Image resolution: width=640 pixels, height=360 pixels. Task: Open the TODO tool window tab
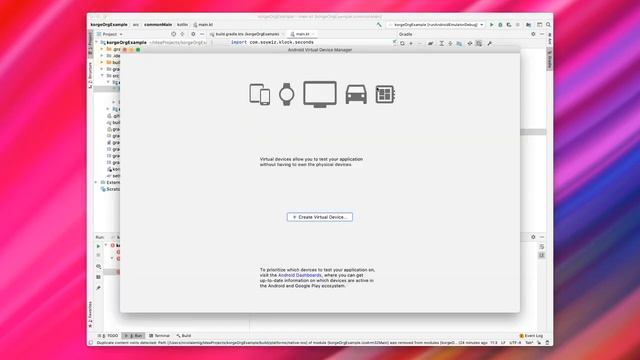coord(109,336)
